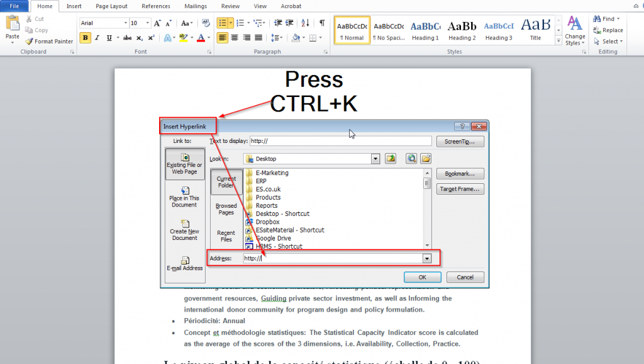Toggle Bold formatting
This screenshot has height=364, width=644.
pyautogui.click(x=86, y=38)
